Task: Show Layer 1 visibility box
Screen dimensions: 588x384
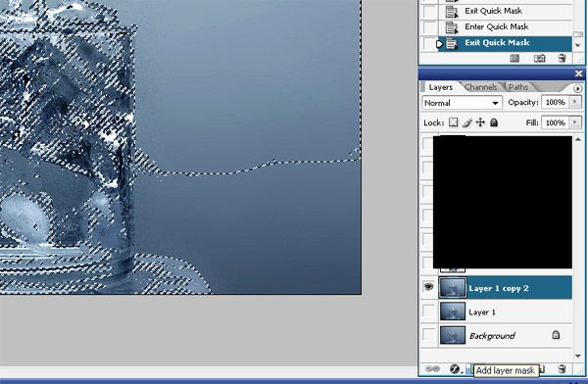Action: click(x=428, y=311)
